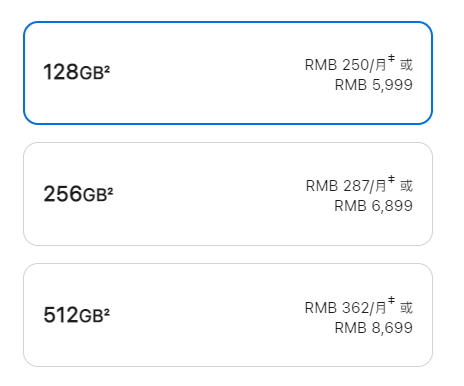Click the RMB 250/月 monthly price
Image resolution: width=464 pixels, height=386 pixels.
pos(346,65)
